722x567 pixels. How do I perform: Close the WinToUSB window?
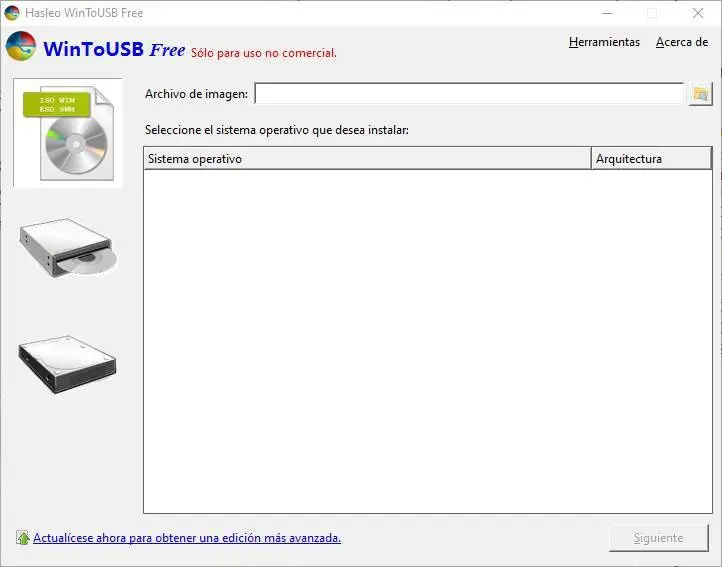[698, 13]
